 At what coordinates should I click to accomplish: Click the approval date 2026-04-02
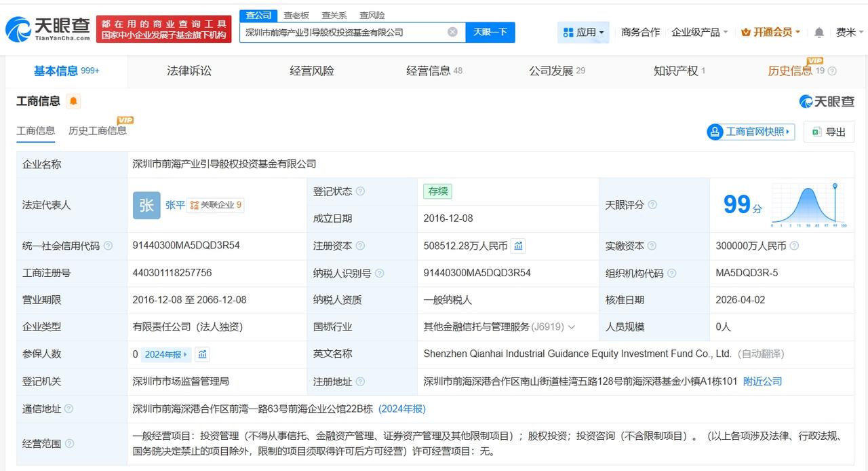741,300
